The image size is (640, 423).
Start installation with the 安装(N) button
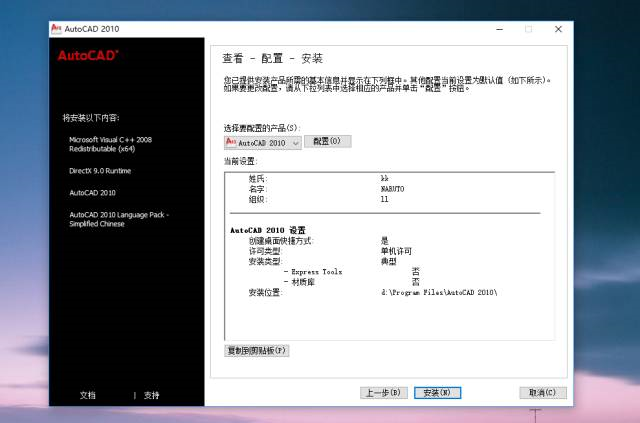click(x=437, y=393)
